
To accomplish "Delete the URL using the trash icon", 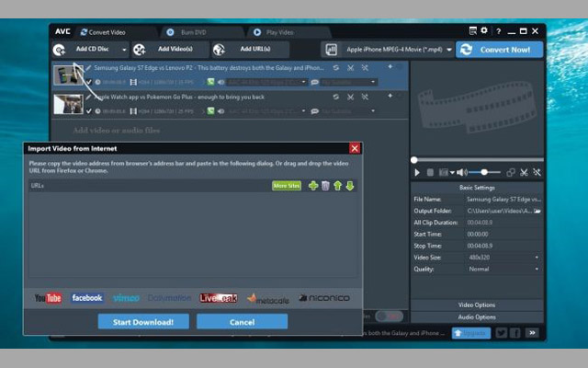I will click(325, 186).
